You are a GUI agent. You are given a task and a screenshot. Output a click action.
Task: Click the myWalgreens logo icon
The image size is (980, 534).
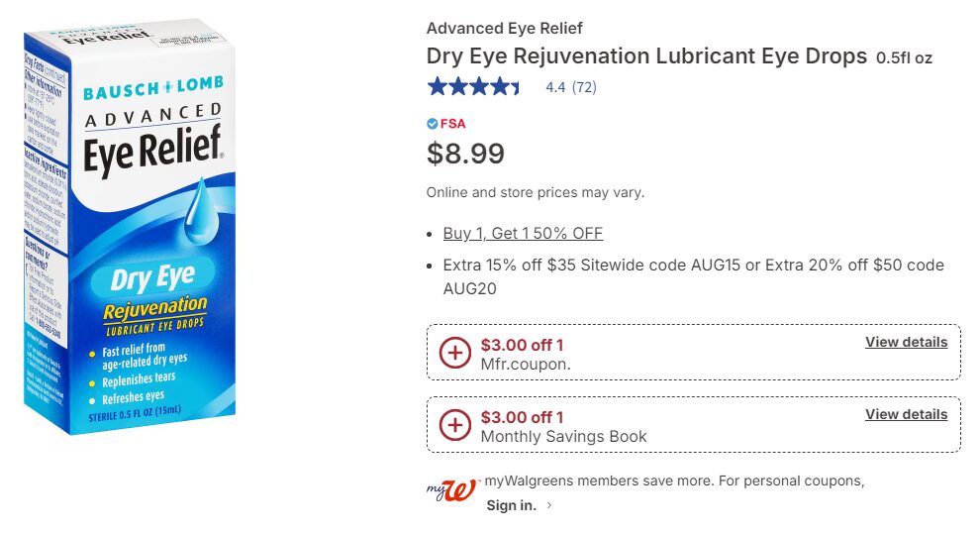click(x=453, y=490)
